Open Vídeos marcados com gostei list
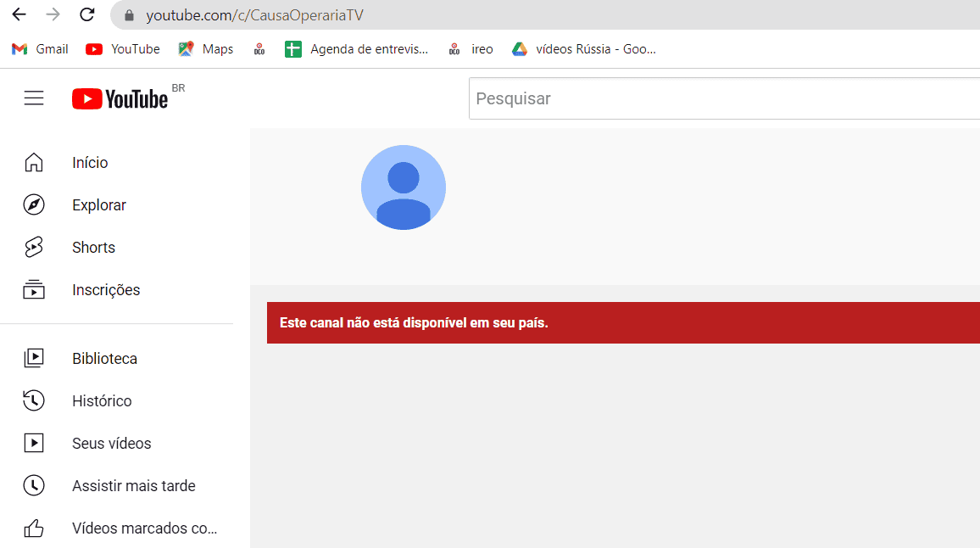This screenshot has width=980, height=548. coord(144,528)
